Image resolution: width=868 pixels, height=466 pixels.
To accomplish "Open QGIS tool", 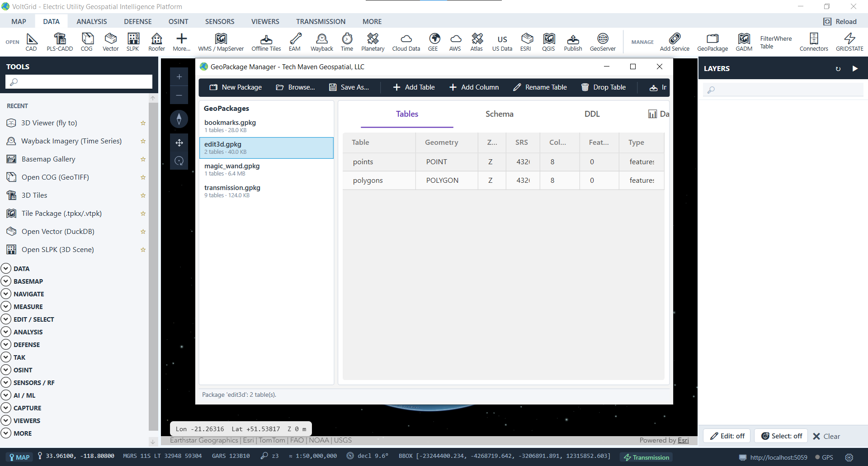I will click(x=549, y=42).
